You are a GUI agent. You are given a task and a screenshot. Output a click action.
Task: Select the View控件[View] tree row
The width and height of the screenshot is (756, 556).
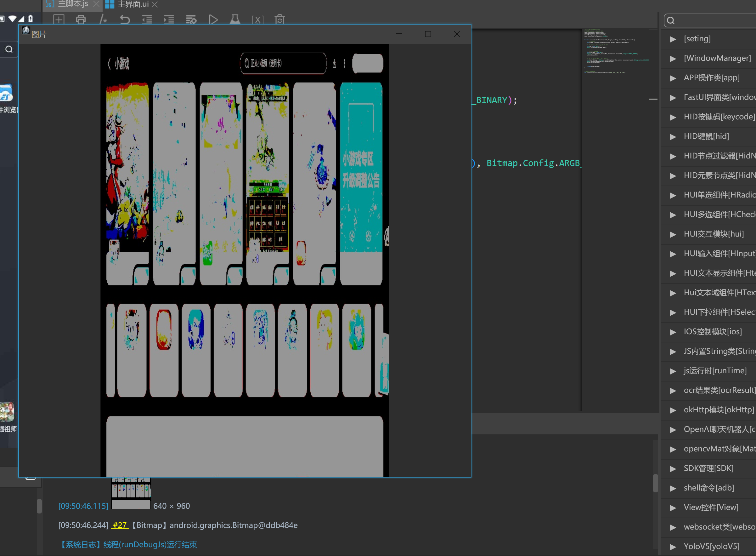point(708,507)
